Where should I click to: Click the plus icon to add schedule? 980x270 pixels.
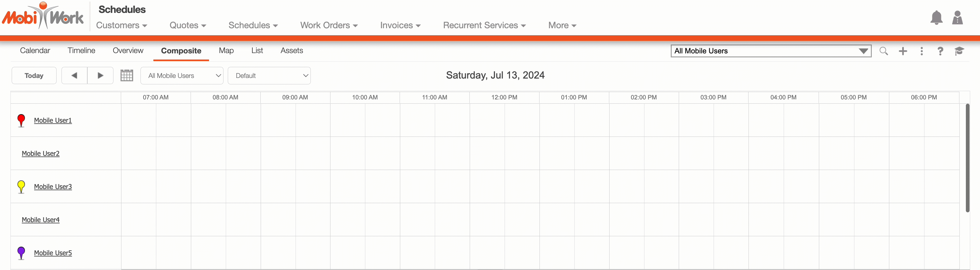(903, 51)
